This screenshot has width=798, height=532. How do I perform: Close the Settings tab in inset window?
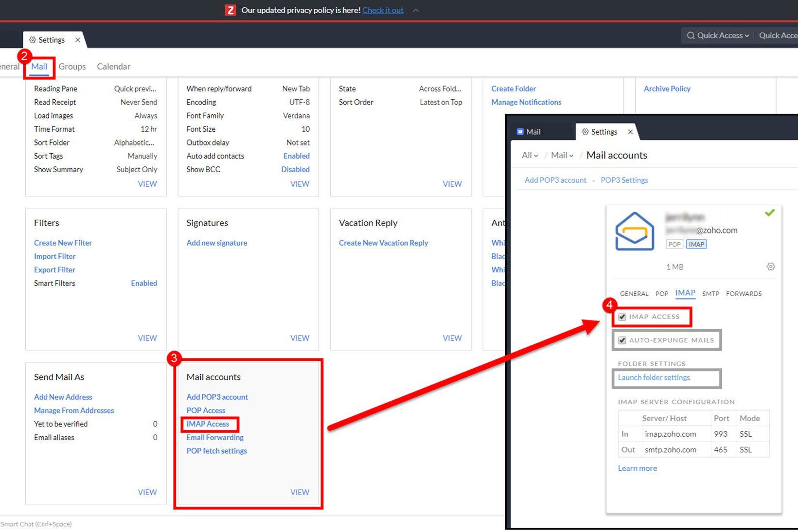click(630, 132)
